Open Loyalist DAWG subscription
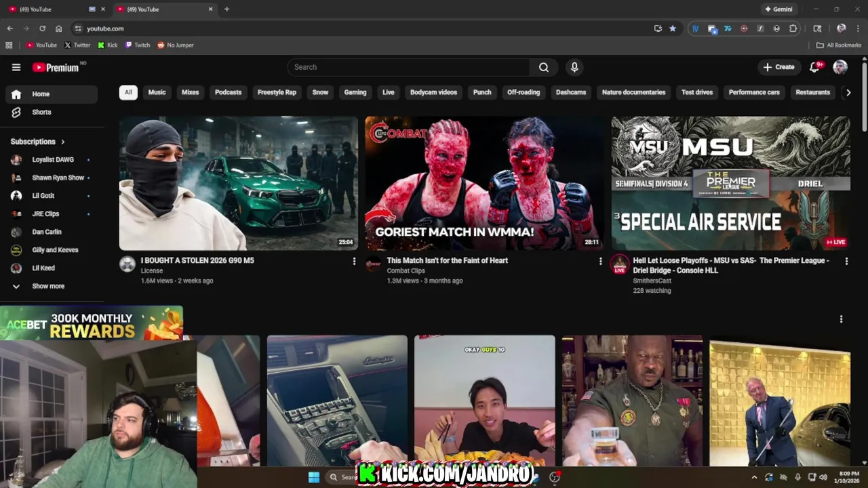Viewport: 868px width, 488px height. pos(52,160)
